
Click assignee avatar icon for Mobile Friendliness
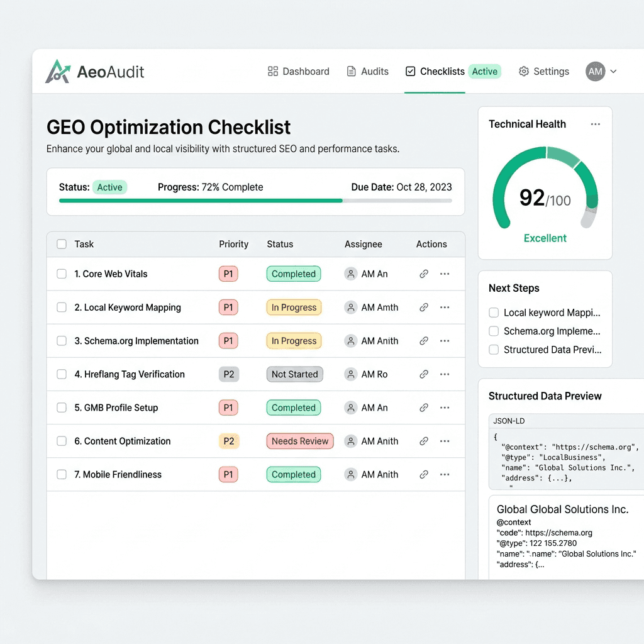351,475
